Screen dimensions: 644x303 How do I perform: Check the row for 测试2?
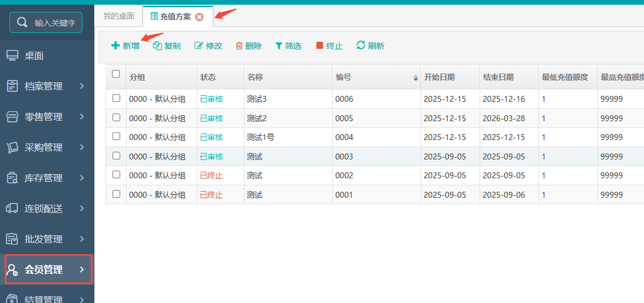tap(116, 117)
